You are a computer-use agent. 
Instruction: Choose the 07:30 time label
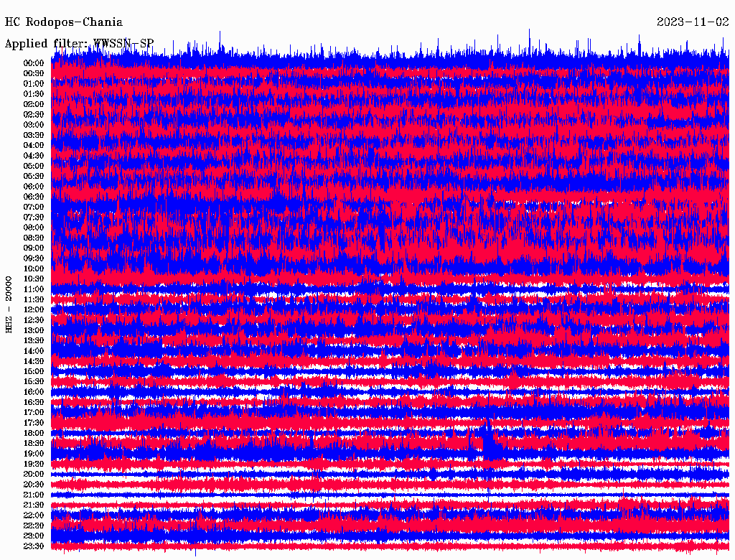coord(34,218)
